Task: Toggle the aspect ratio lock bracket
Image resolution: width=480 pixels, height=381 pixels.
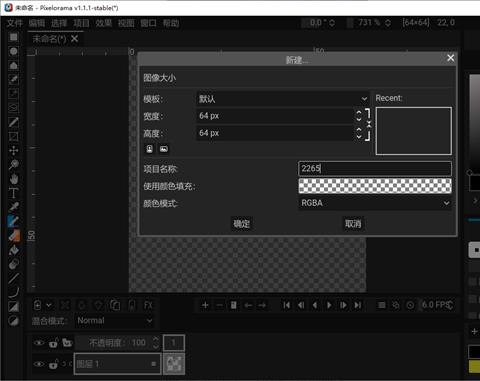Action: click(368, 125)
